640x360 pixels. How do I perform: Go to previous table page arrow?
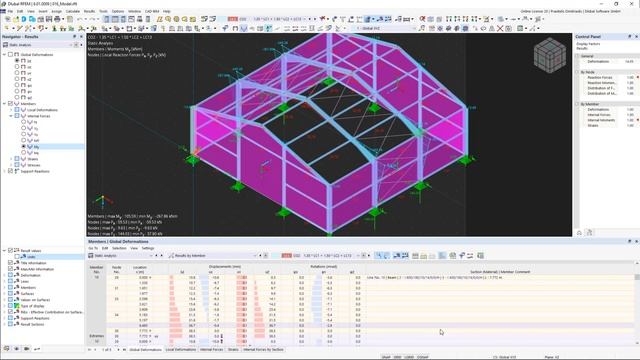(96, 350)
